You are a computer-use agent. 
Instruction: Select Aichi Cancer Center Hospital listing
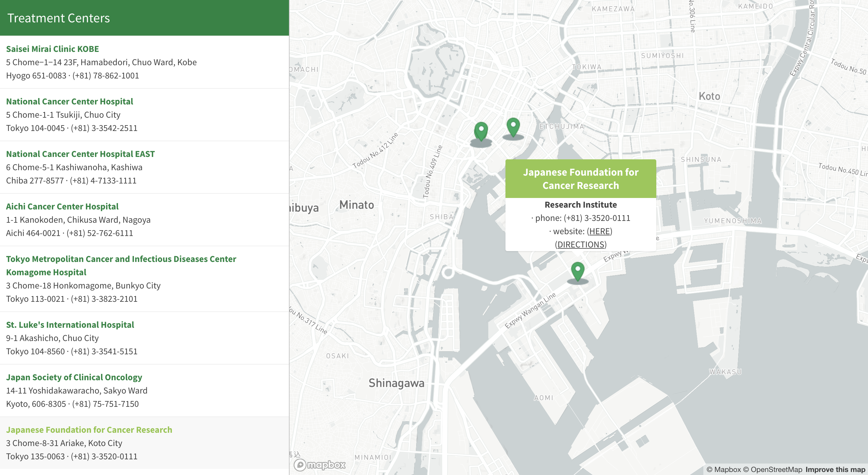coord(62,206)
